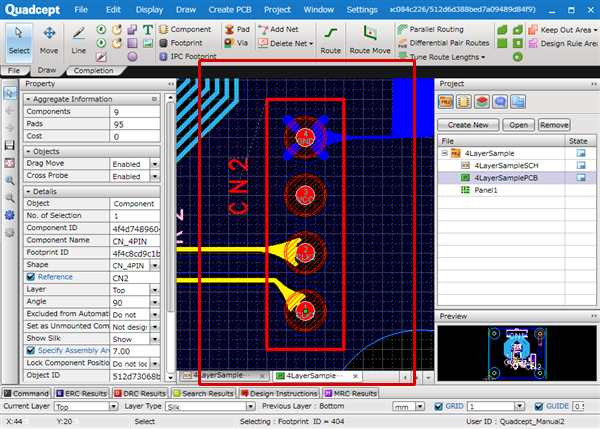
Task: Open the MRC Results tab
Action: pyautogui.click(x=351, y=393)
